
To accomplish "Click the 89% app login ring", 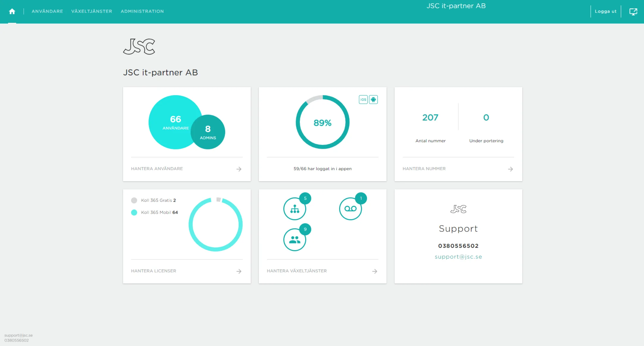I will click(322, 122).
